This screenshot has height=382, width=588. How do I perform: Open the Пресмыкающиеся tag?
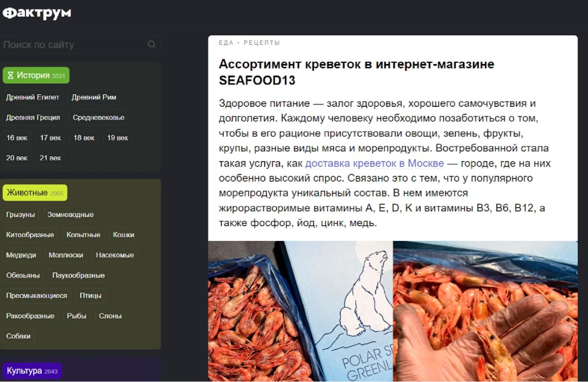pyautogui.click(x=37, y=296)
